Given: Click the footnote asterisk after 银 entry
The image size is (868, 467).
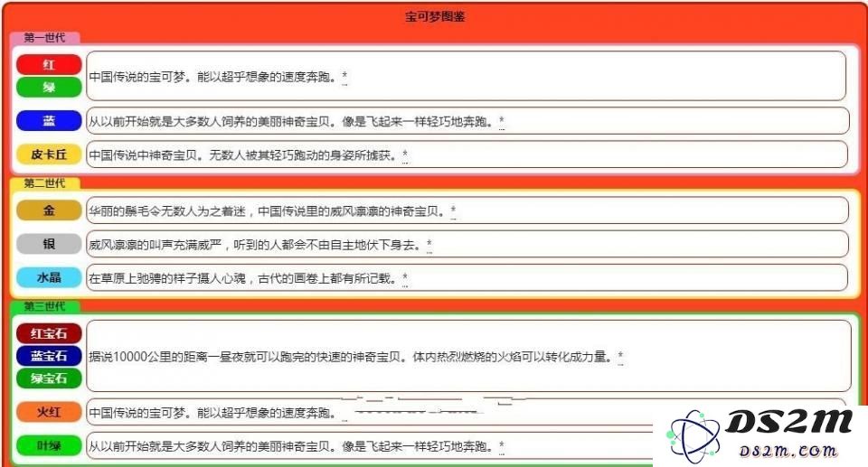Looking at the screenshot, I should pyautogui.click(x=429, y=244).
